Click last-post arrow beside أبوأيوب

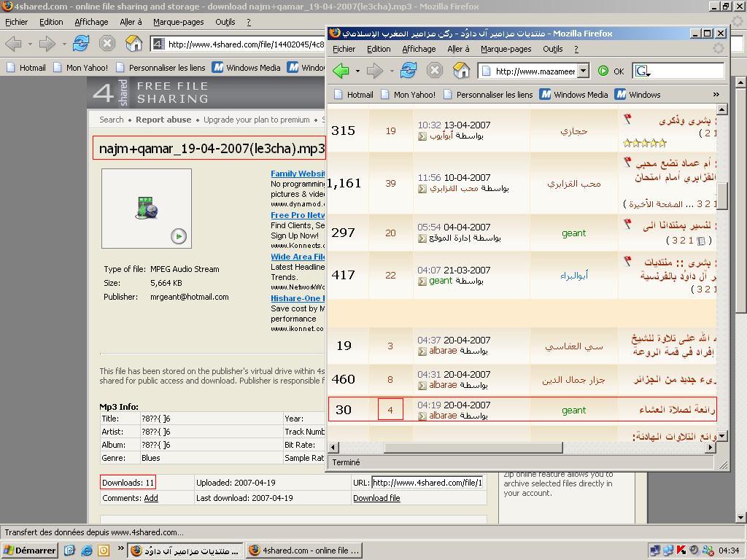click(x=422, y=136)
